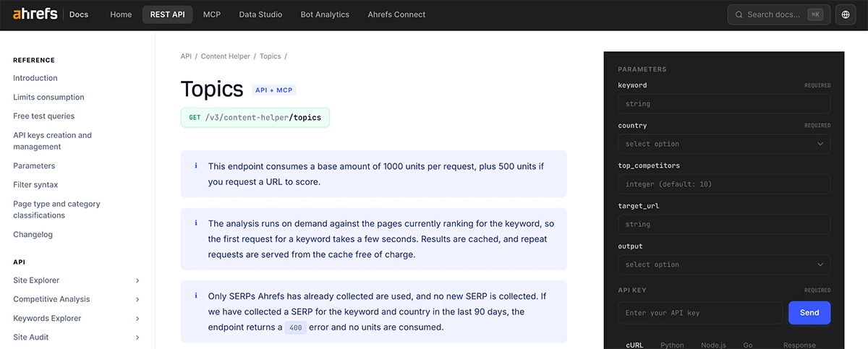Open the country select dropdown
This screenshot has height=349, width=868.
724,144
